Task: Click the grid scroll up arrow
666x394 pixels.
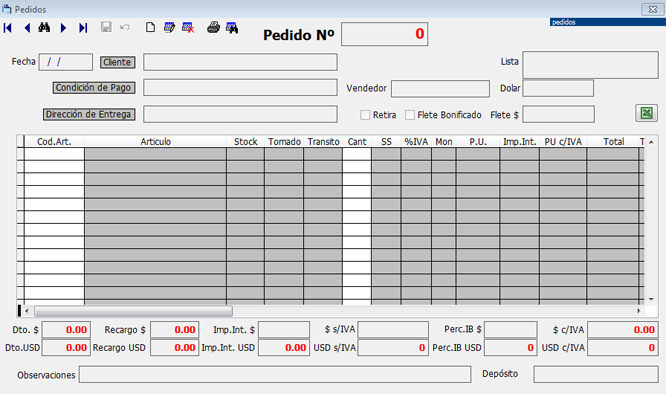Action: click(651, 142)
